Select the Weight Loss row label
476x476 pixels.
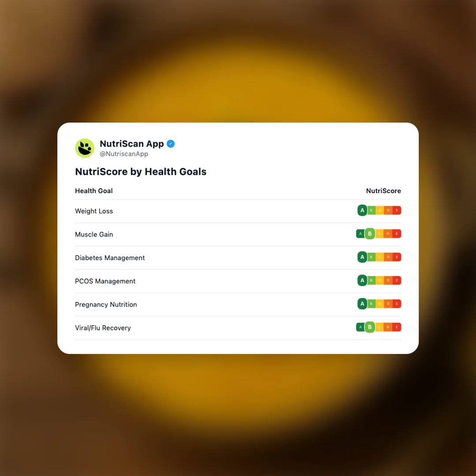[94, 211]
